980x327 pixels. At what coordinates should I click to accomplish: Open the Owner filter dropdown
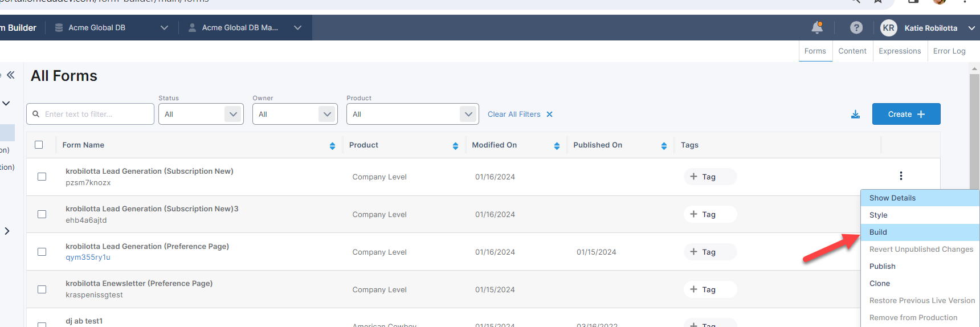[x=295, y=114]
